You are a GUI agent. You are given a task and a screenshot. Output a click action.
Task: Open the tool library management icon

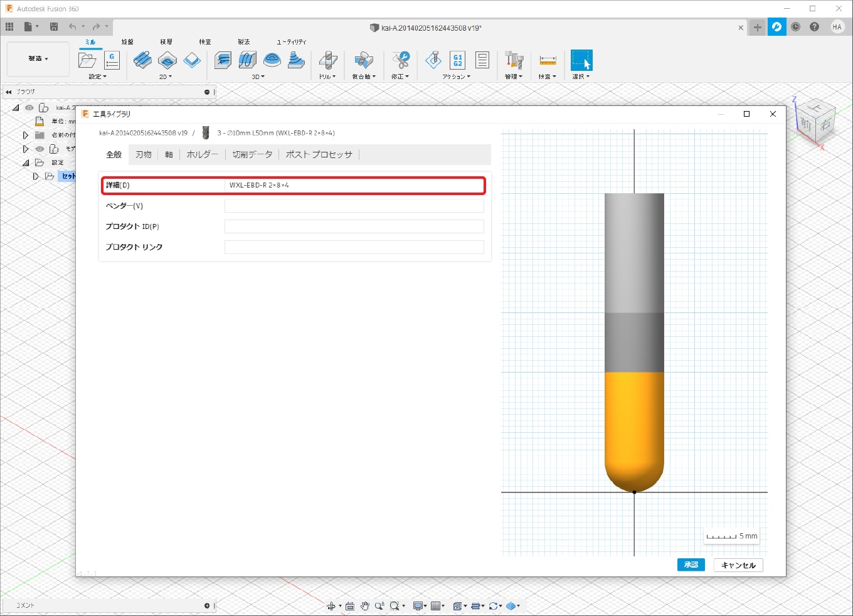tap(514, 61)
